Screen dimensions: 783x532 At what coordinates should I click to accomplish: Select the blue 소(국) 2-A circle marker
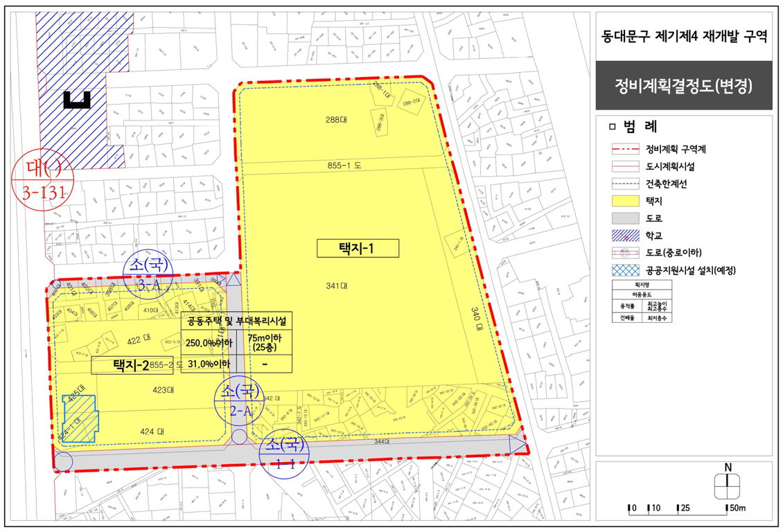tap(239, 401)
